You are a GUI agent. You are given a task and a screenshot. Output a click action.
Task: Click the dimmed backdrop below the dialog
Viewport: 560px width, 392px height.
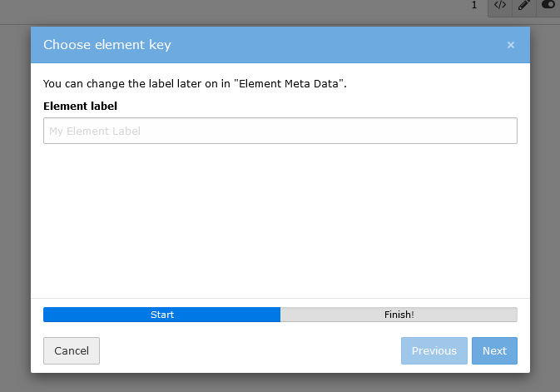[x=280, y=383]
